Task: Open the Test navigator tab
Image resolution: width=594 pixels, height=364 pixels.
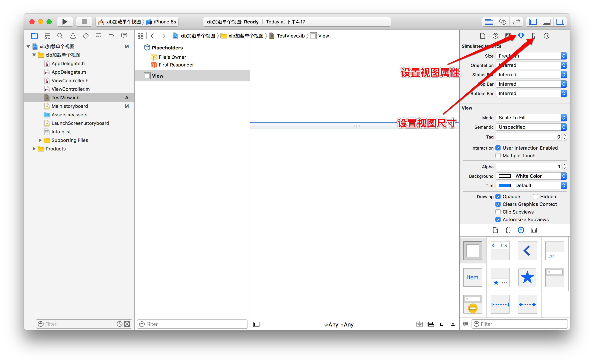Action: click(x=86, y=36)
